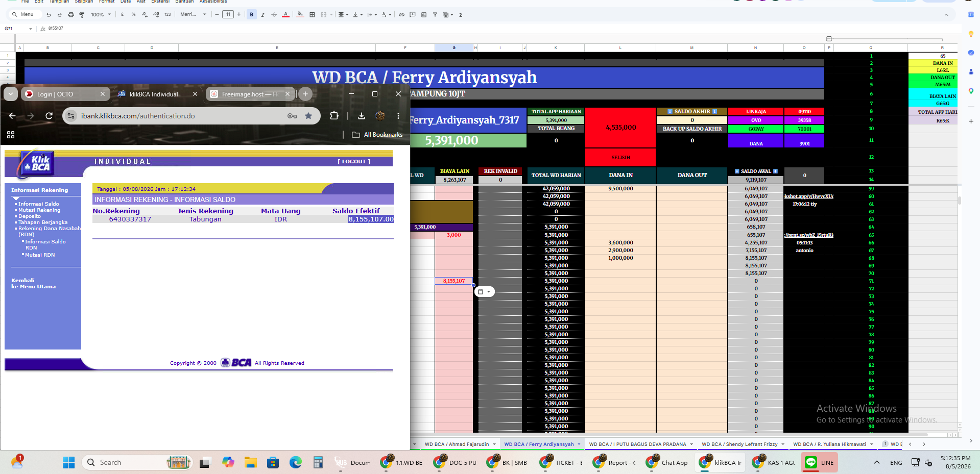
Task: Open a new Chrome tab
Action: coord(305,94)
